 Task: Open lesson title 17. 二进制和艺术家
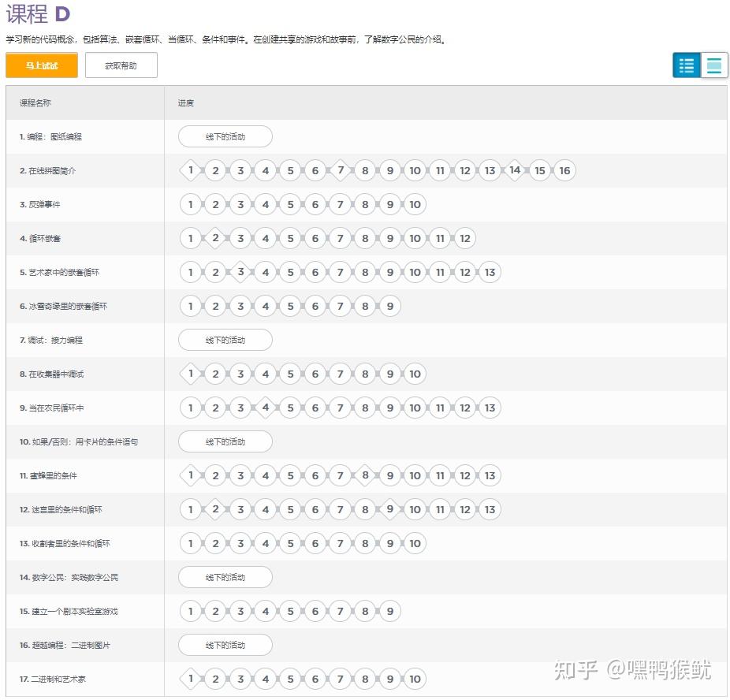(53, 679)
